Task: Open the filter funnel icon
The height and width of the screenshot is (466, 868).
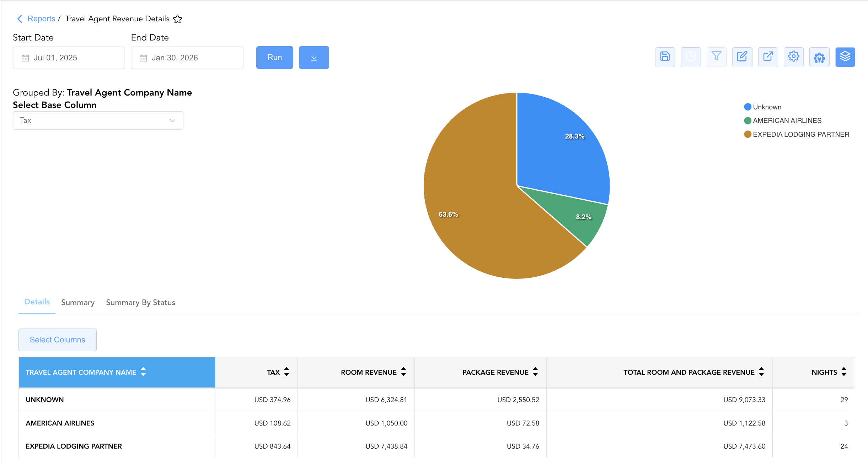Action: click(717, 57)
